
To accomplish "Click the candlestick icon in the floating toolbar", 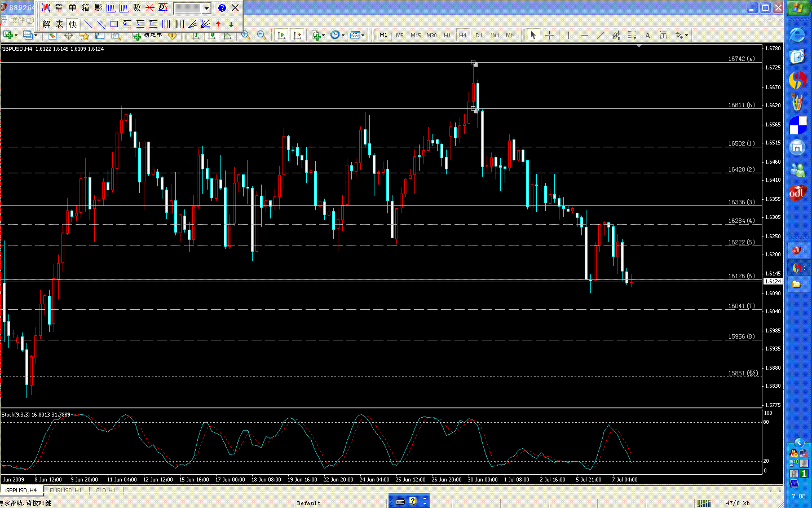I will tap(46, 8).
